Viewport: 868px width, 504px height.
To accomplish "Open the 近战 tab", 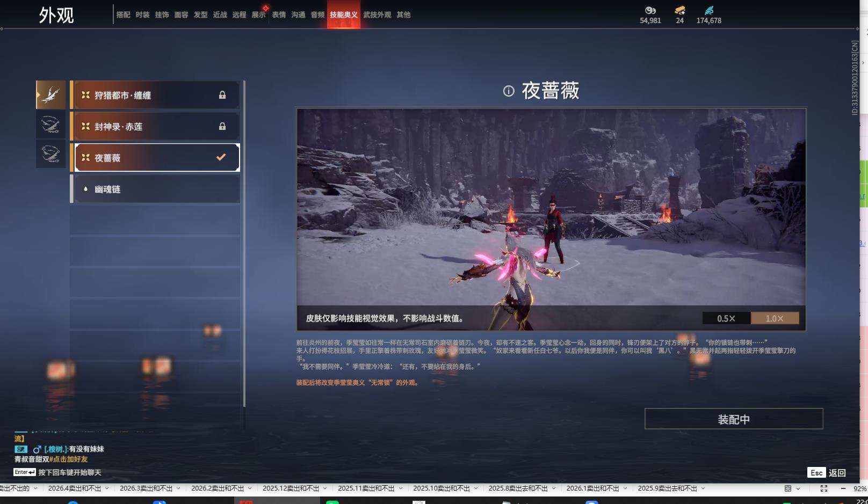I will coord(220,15).
